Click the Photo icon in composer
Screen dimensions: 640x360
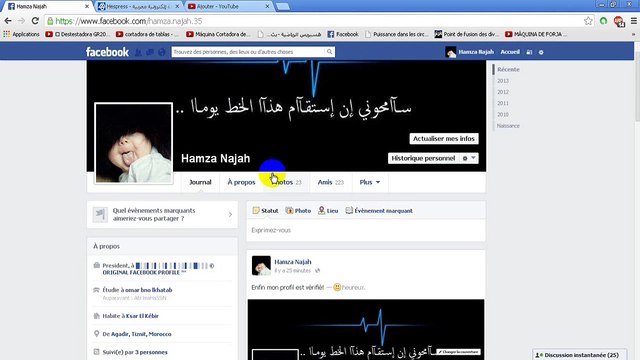pos(289,211)
